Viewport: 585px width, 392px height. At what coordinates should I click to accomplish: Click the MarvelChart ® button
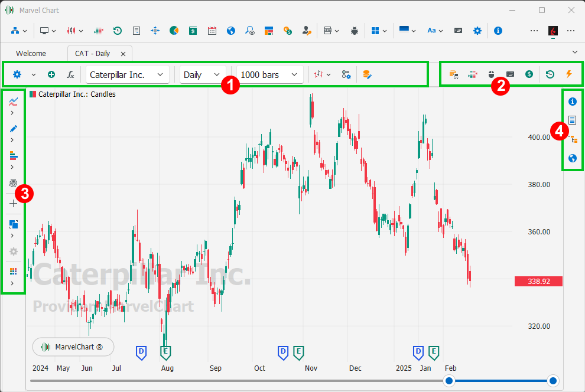point(73,347)
